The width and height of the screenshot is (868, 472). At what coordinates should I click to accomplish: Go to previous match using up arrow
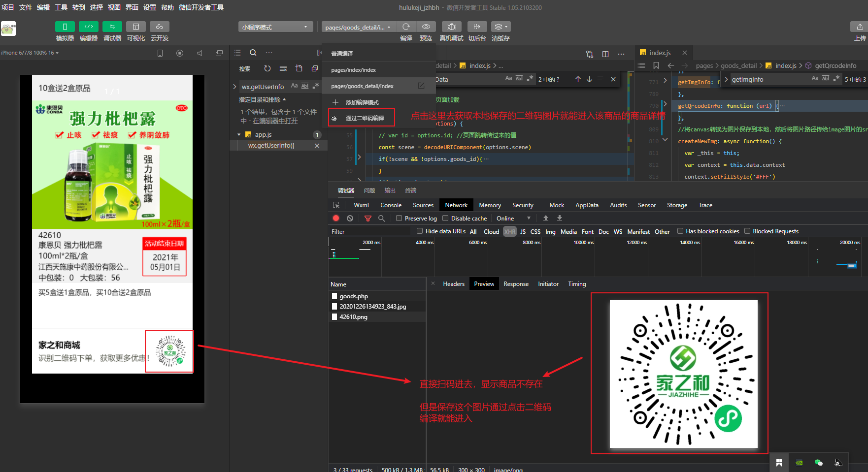point(578,79)
